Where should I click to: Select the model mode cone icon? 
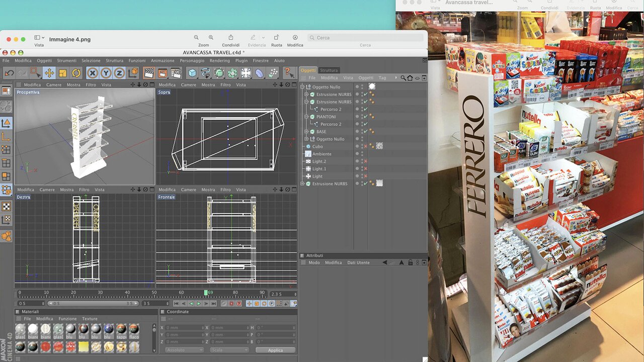tap(6, 123)
